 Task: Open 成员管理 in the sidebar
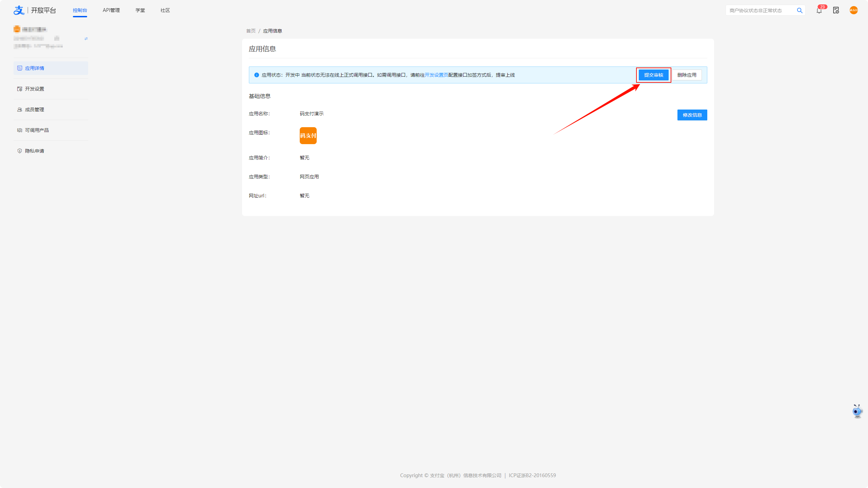click(35, 110)
